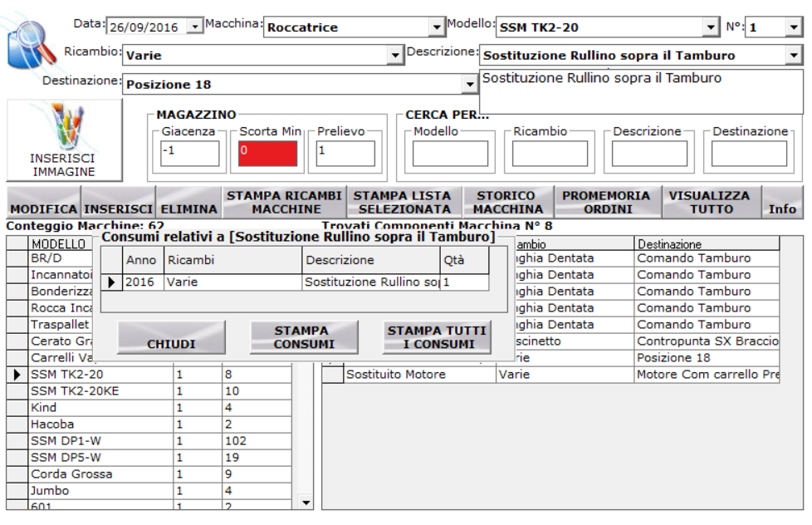Click STAMPA CONSUMI button
Viewport: 812px width, 525px height.
click(304, 337)
